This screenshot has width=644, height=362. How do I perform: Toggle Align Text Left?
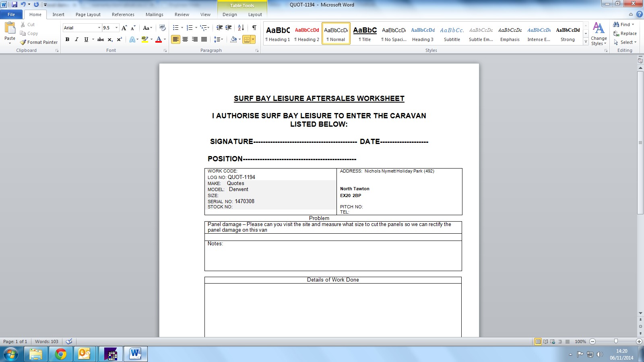(x=175, y=39)
